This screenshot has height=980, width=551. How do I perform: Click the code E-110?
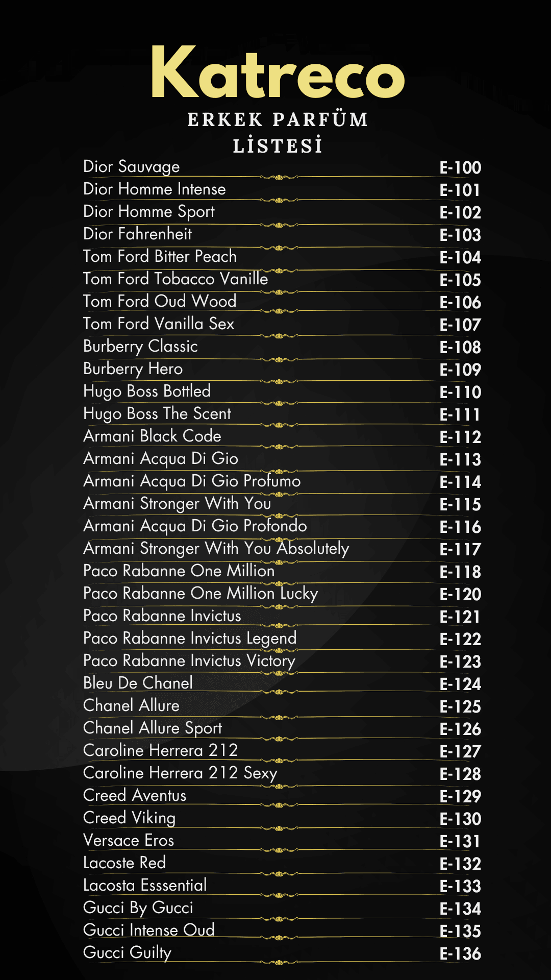tap(460, 393)
